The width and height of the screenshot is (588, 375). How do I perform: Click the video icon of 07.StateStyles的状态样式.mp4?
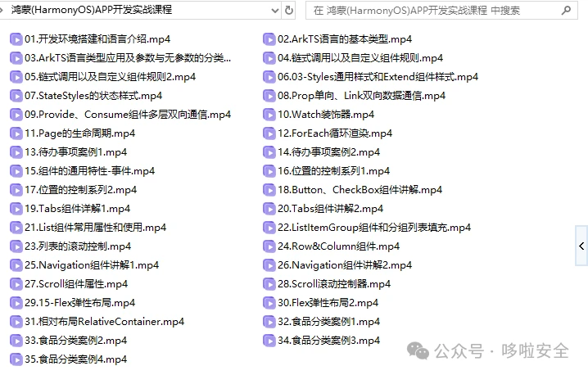tap(16, 96)
